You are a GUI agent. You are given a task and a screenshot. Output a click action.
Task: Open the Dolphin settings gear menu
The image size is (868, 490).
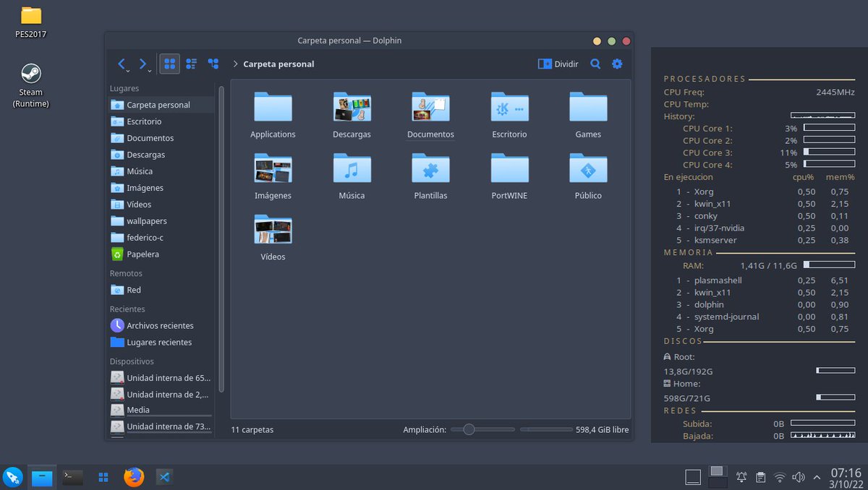pyautogui.click(x=617, y=64)
